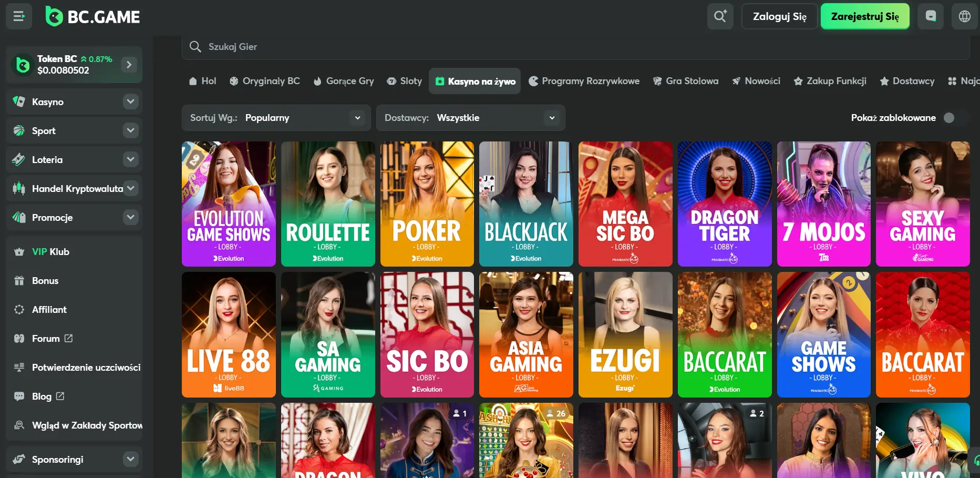The height and width of the screenshot is (478, 980).
Task: Click the VIP Klub crown icon
Action: pos(19,252)
